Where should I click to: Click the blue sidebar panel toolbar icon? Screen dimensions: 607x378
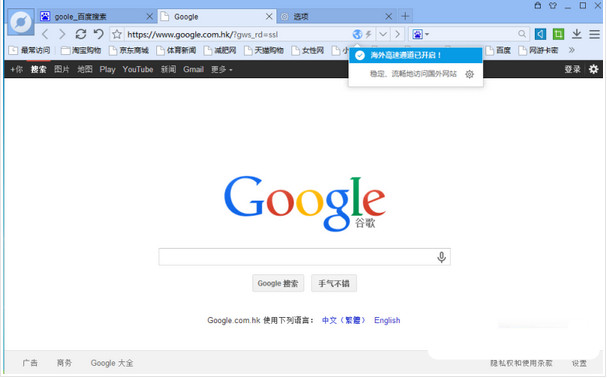click(x=540, y=34)
